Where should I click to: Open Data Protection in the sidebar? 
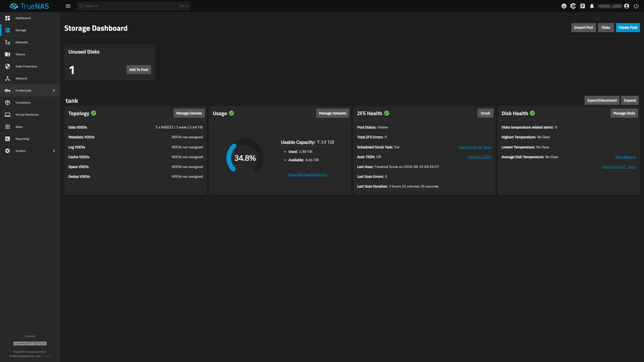(x=30, y=66)
